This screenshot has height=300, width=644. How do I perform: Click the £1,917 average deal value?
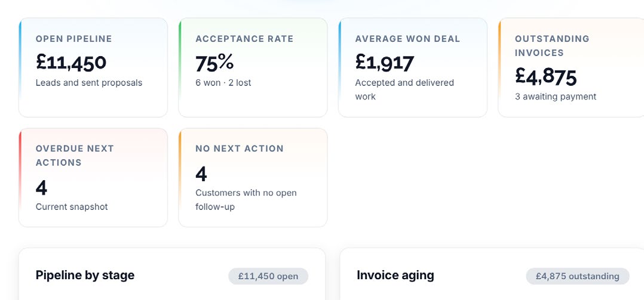(x=385, y=62)
